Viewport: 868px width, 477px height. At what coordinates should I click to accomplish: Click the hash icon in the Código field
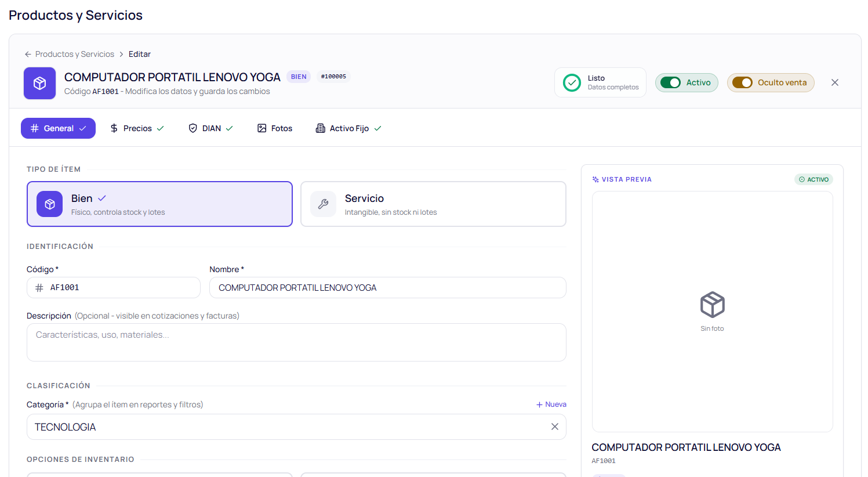[x=39, y=288]
